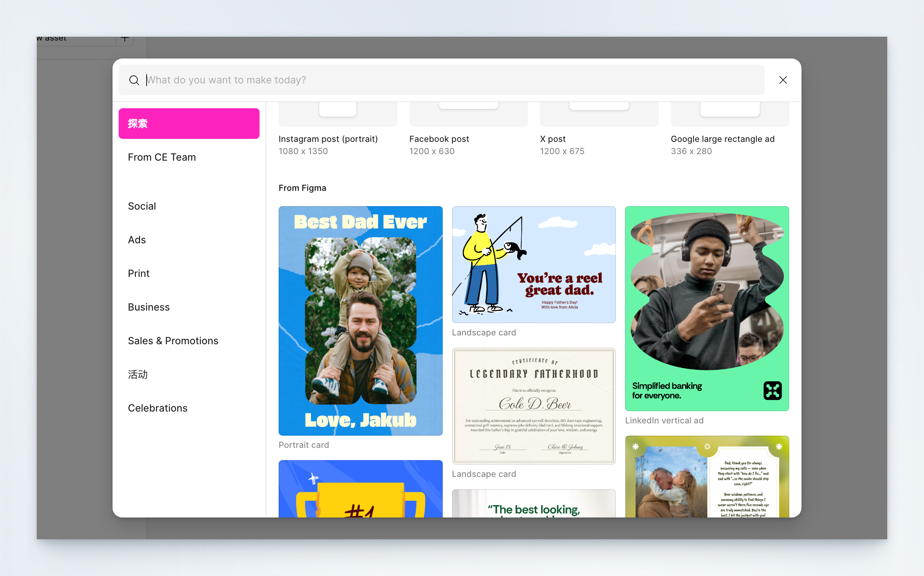Open the Best Dad Ever portrait card template
The height and width of the screenshot is (576, 924).
(361, 321)
